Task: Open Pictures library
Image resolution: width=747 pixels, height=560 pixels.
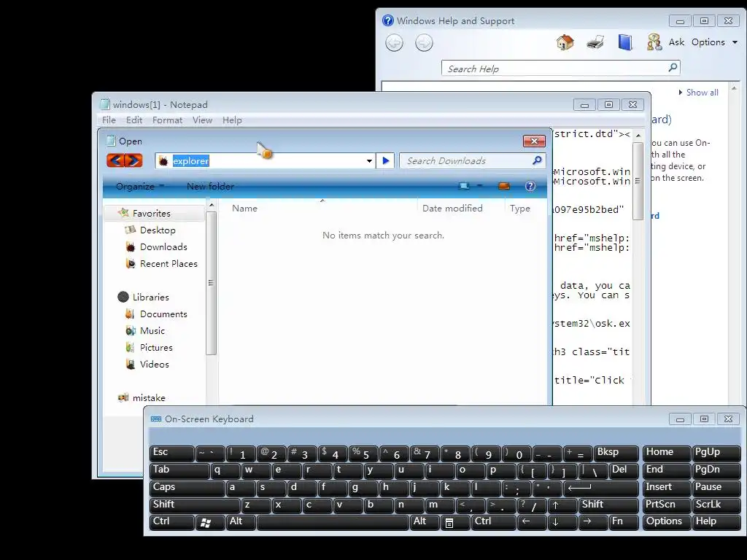Action: pos(156,348)
